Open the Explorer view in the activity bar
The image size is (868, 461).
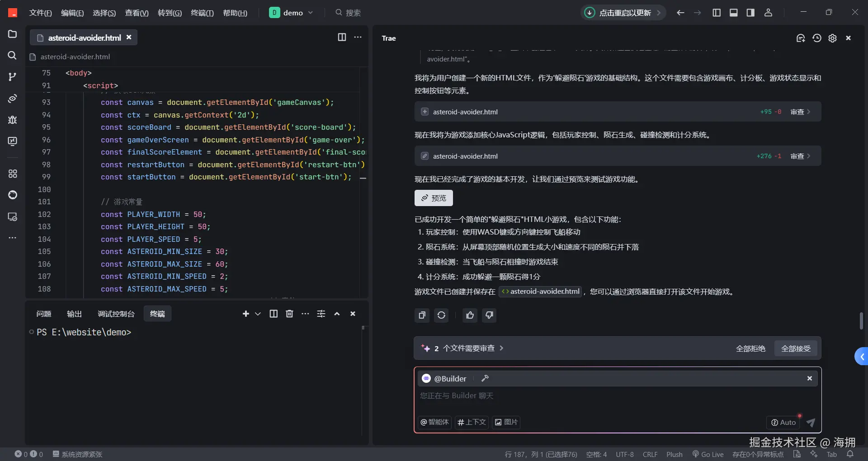coord(12,34)
